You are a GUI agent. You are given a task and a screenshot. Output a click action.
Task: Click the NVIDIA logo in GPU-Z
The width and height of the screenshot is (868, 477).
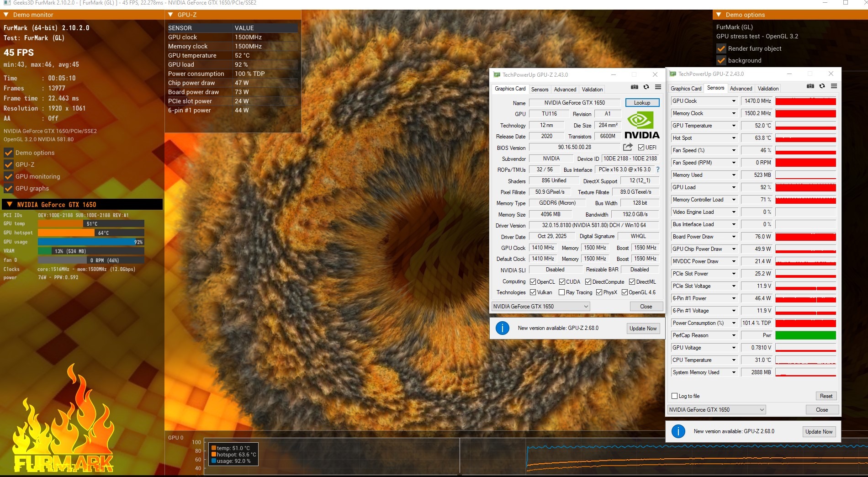click(642, 125)
